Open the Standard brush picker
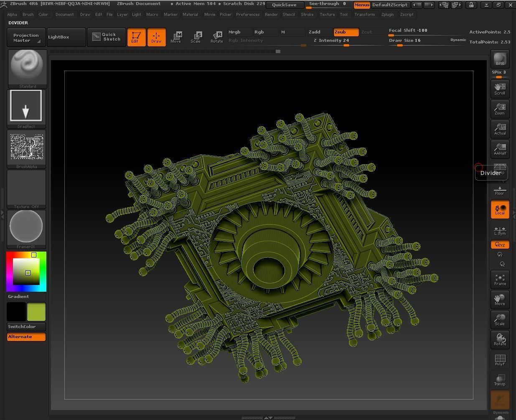516x420 pixels. click(x=28, y=69)
